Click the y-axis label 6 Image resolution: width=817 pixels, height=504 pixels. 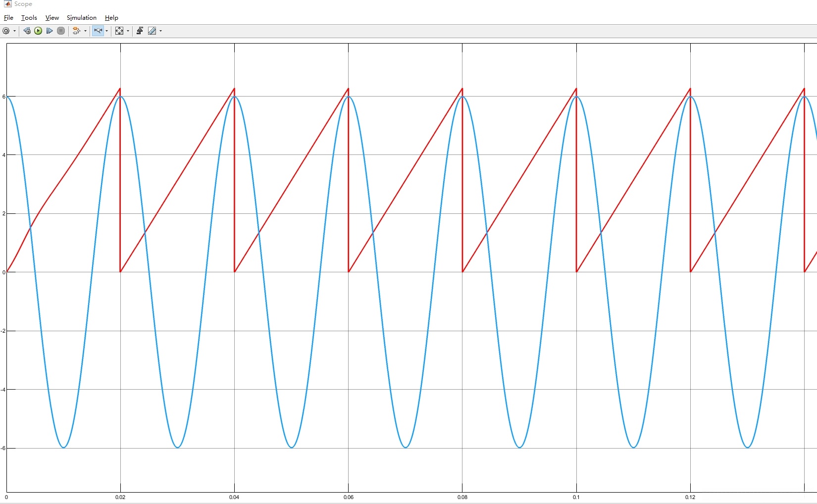click(4, 97)
